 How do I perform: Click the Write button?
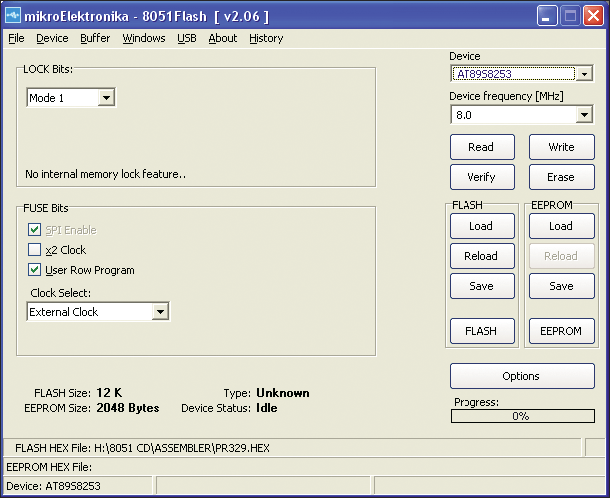(561, 147)
